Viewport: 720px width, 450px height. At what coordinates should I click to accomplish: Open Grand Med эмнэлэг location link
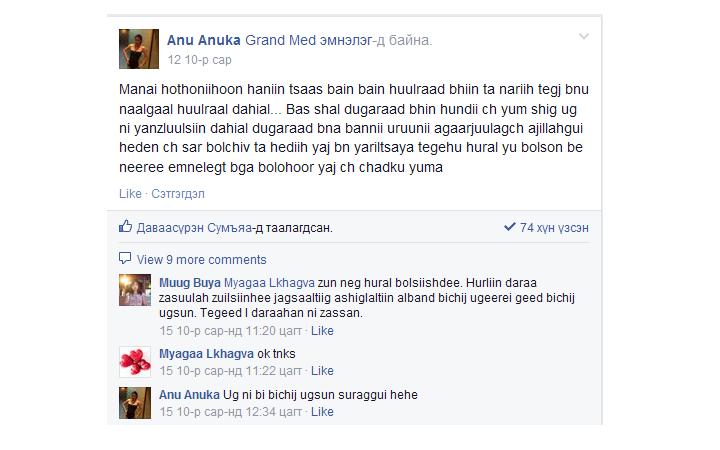310,40
